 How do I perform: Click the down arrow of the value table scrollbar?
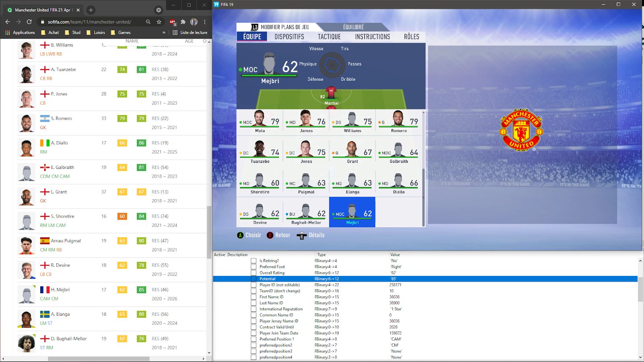tap(640, 357)
